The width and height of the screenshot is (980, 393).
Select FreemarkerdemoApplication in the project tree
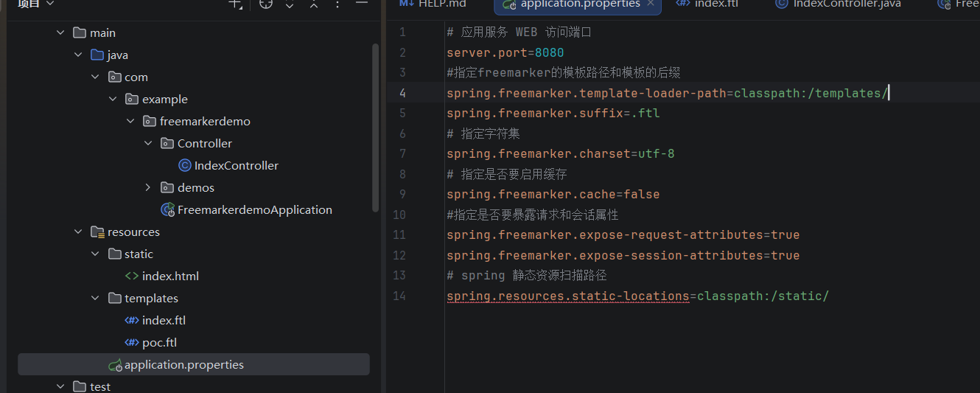pos(255,209)
